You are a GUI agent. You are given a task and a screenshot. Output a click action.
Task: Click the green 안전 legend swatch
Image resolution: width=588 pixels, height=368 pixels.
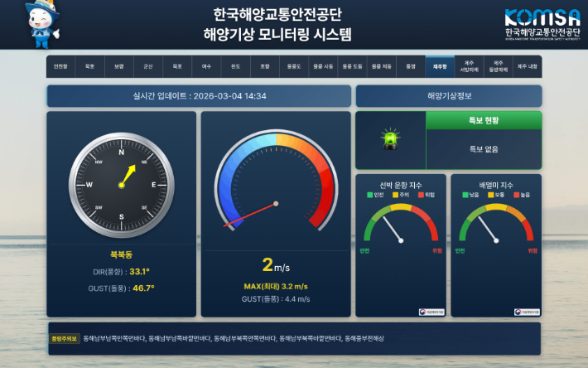369,195
